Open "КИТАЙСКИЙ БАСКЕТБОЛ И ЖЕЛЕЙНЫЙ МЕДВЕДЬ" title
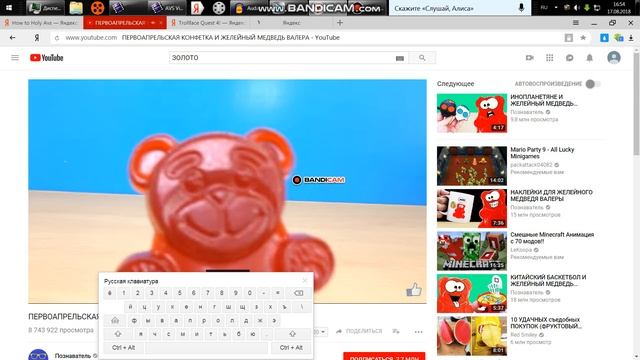Image resolution: width=640 pixels, height=360 pixels. point(548,280)
